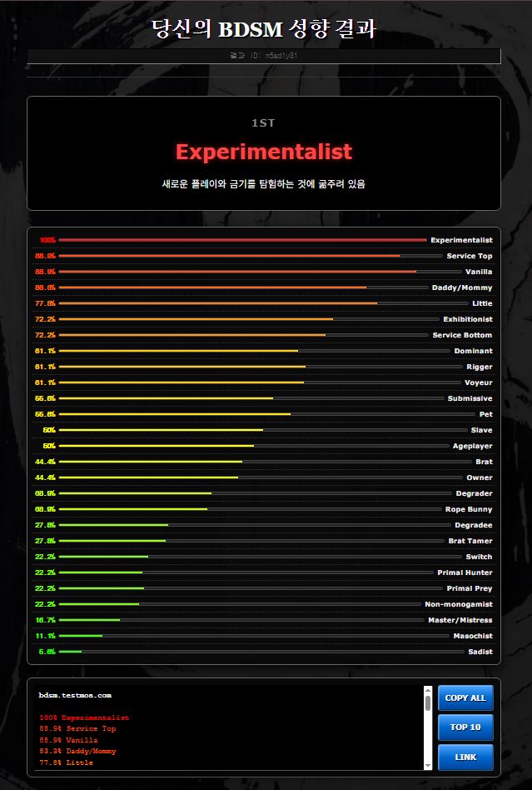Click the red Experimentalist heading

click(264, 152)
